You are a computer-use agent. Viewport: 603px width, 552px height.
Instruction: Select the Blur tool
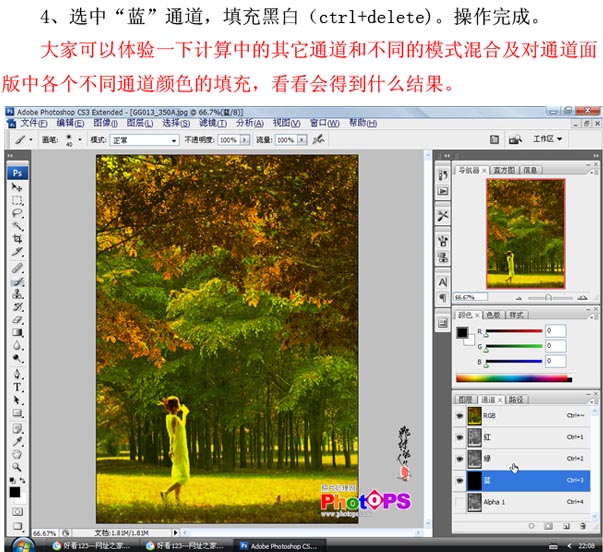[17, 346]
